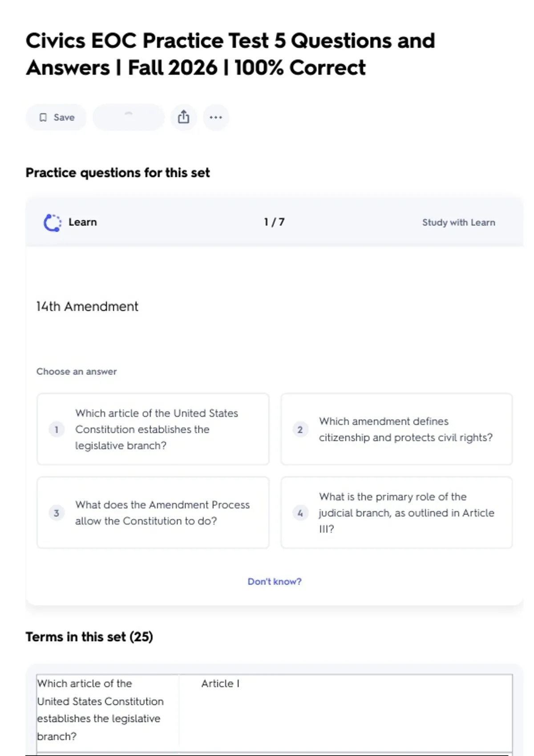This screenshot has width=534, height=756.
Task: Click the Don't know? link
Action: (275, 582)
